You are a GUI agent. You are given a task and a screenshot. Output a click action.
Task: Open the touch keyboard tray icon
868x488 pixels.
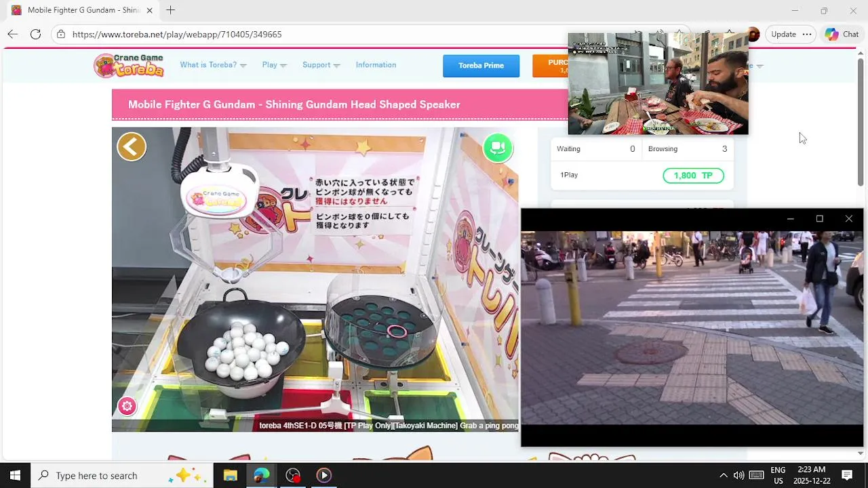[756, 475]
